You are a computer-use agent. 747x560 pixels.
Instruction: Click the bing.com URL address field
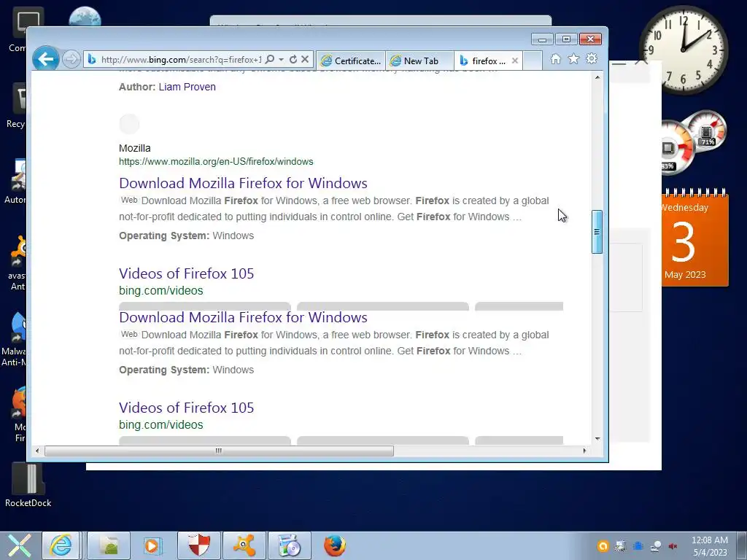point(181,60)
